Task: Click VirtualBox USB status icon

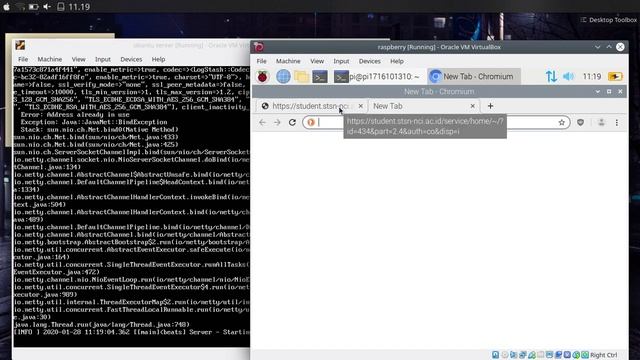Action: [531, 355]
